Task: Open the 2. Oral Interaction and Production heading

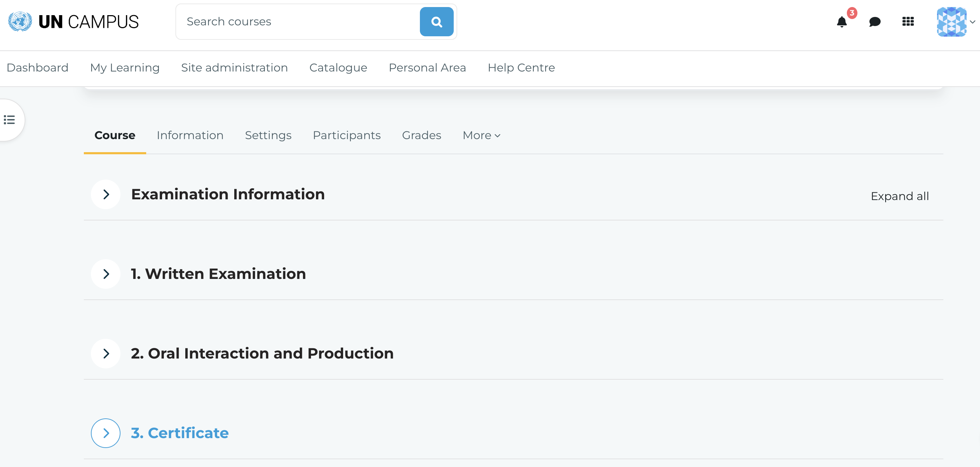Action: [x=262, y=353]
